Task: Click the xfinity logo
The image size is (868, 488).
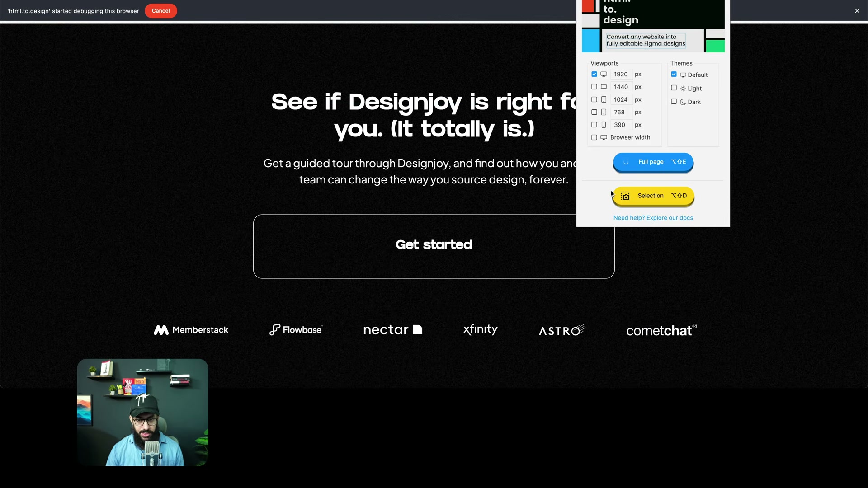Action: tap(481, 330)
